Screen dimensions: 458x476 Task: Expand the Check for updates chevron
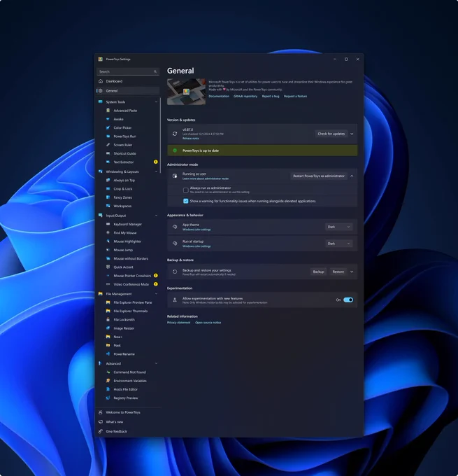[x=352, y=134]
